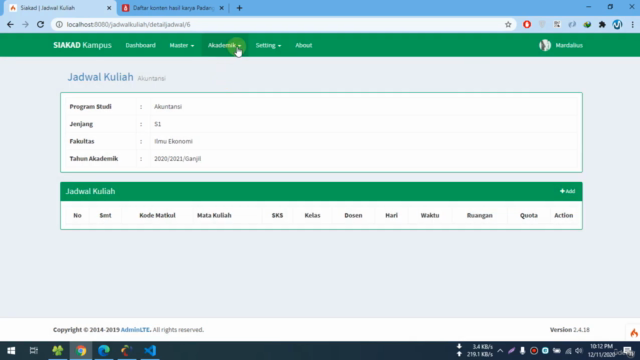Select the Siakad | Jadwal Kuliah tab
The width and height of the screenshot is (640, 360).
click(x=60, y=8)
